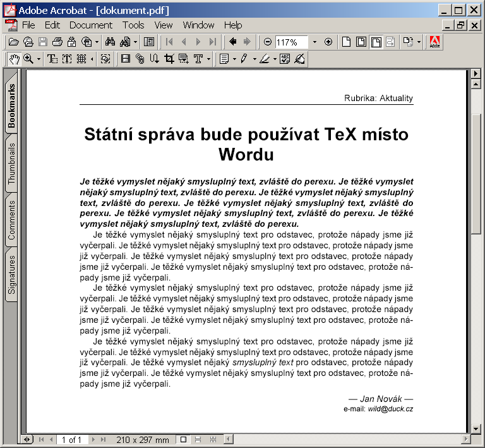485x448 pixels.
Task: Click the Search index icon
Action: [x=125, y=42]
